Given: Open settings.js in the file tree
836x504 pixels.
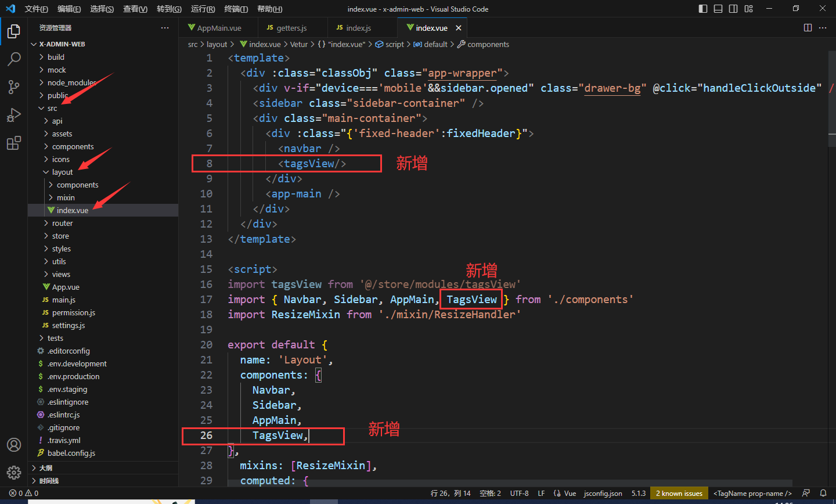Looking at the screenshot, I should click(103, 325).
